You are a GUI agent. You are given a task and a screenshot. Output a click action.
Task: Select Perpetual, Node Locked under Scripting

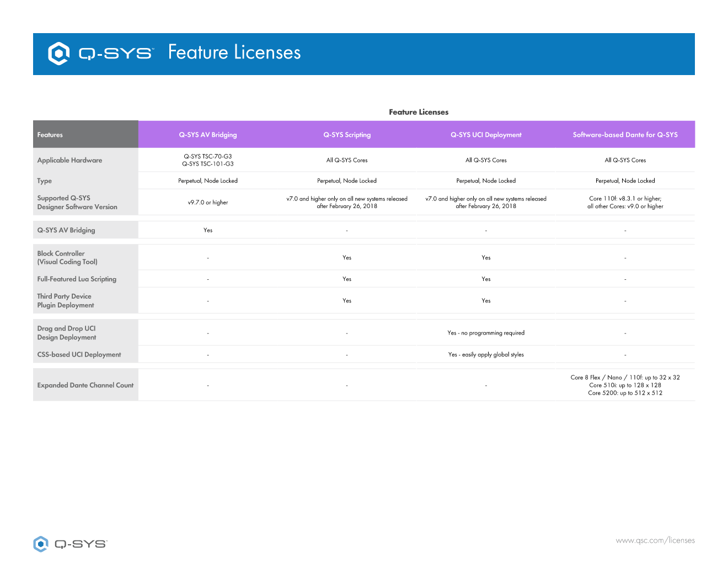[x=347, y=180]
